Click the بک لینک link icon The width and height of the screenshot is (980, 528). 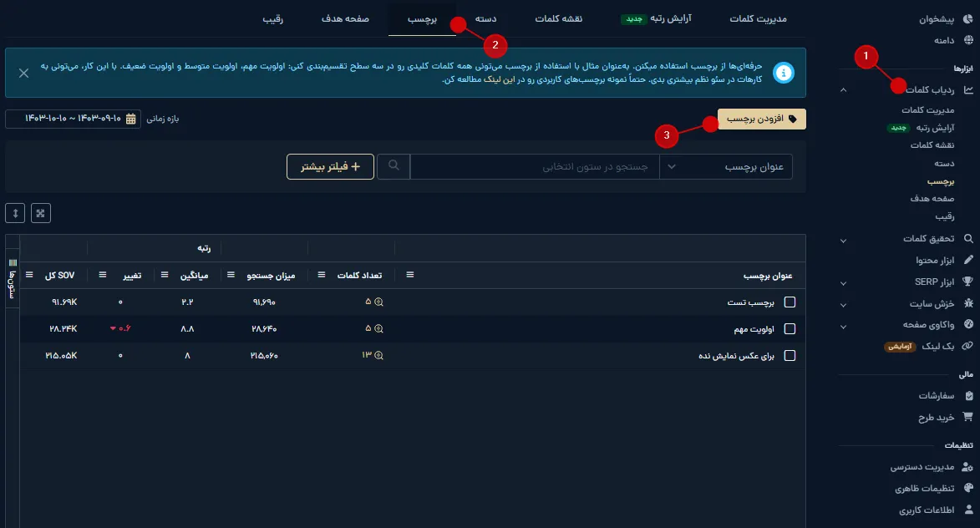coord(967,346)
